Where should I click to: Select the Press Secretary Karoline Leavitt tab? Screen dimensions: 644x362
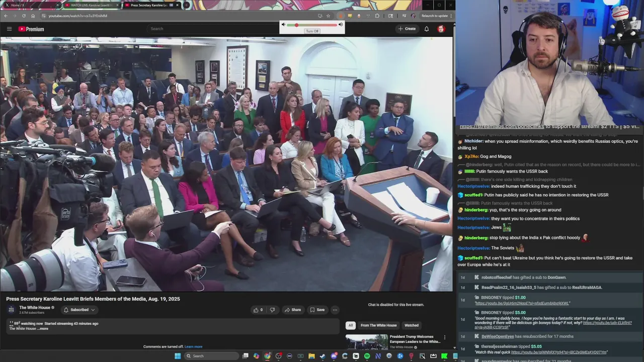152,5
